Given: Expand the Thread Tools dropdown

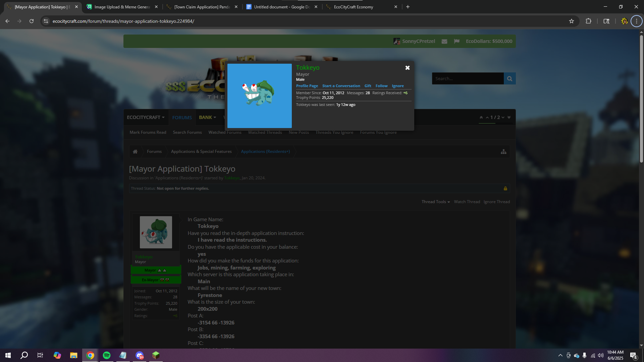Looking at the screenshot, I should tap(436, 202).
